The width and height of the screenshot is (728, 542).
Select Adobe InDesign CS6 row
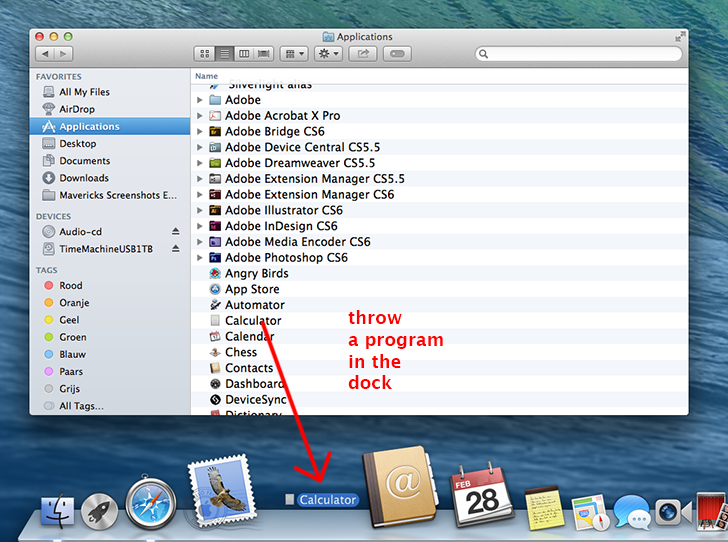click(x=439, y=226)
